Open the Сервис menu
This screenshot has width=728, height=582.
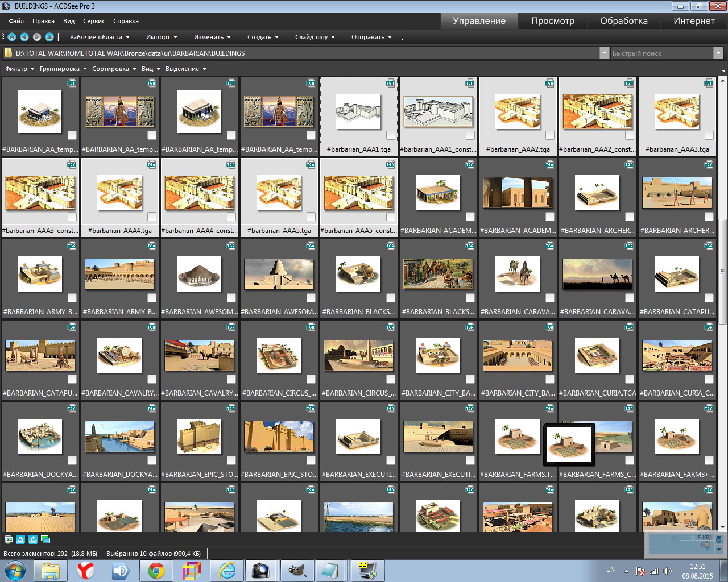(94, 21)
